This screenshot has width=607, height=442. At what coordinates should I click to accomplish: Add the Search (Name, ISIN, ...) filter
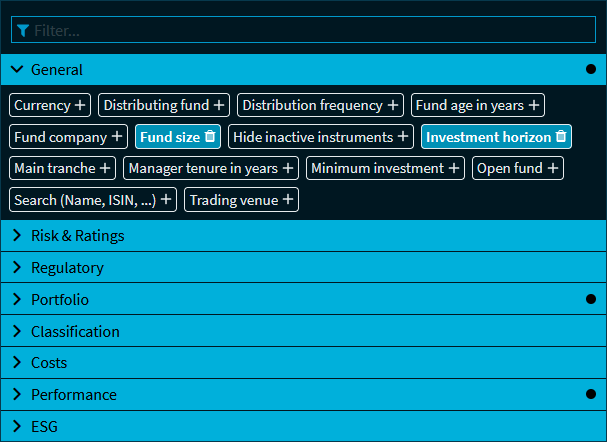93,200
